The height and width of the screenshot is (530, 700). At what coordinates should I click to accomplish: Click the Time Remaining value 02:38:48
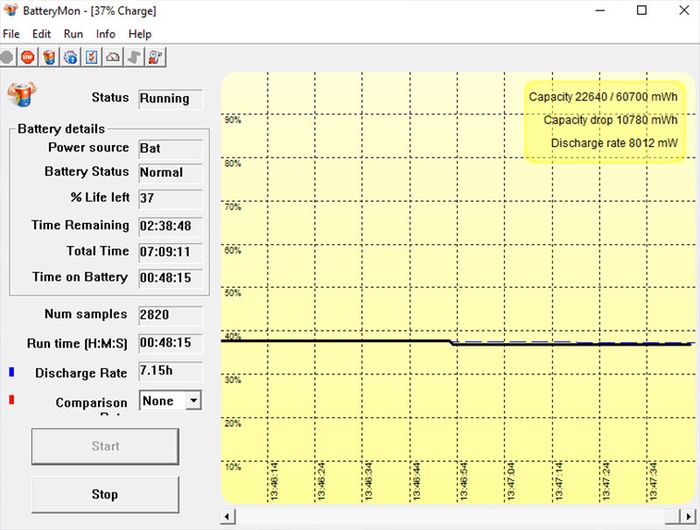click(171, 226)
